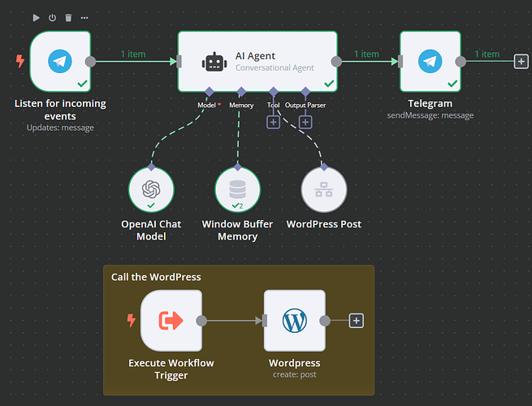Click the Updates: message subtitle
532x406 pixels.
[x=60, y=127]
